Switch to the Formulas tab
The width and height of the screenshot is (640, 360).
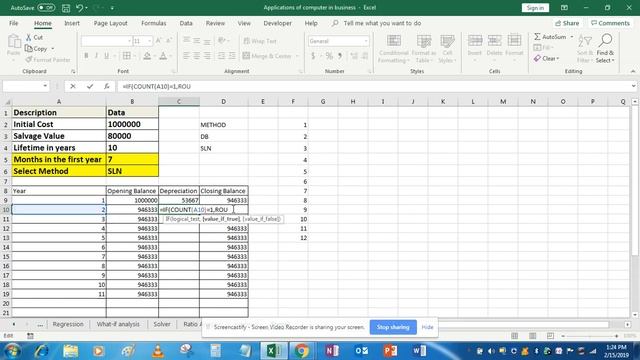153,23
